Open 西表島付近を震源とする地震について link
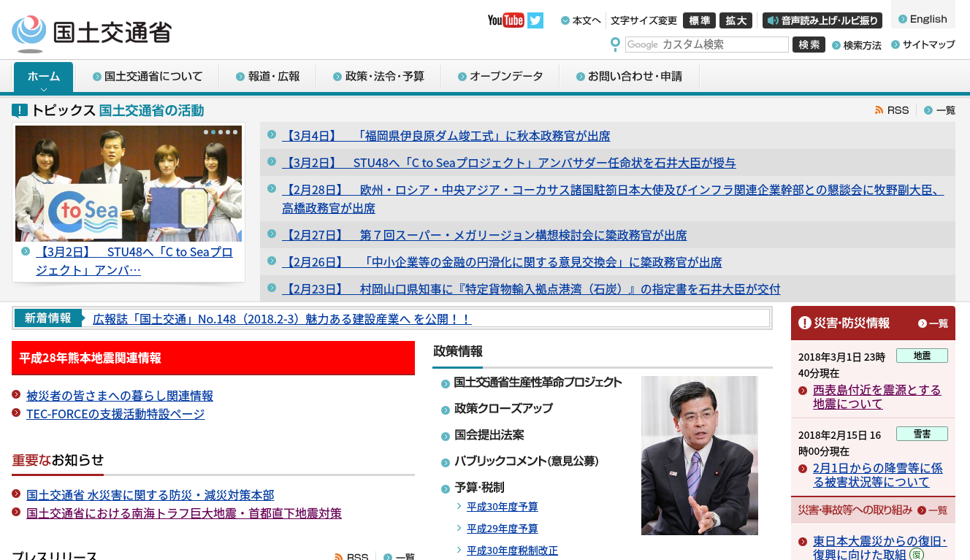This screenshot has height=560, width=970. 877,397
